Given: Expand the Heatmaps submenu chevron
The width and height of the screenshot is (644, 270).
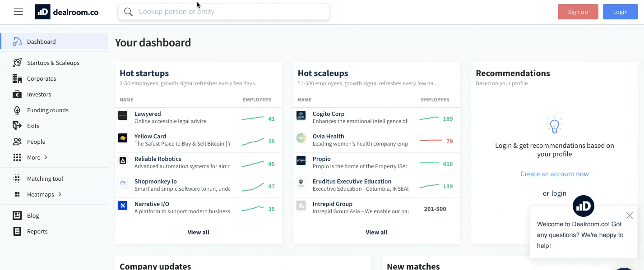Looking at the screenshot, I should (x=60, y=194).
